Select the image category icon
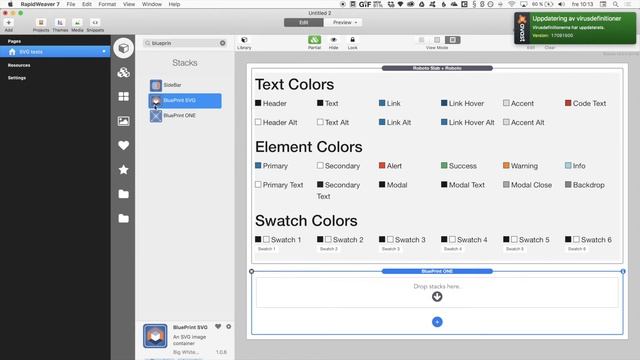 [x=123, y=121]
